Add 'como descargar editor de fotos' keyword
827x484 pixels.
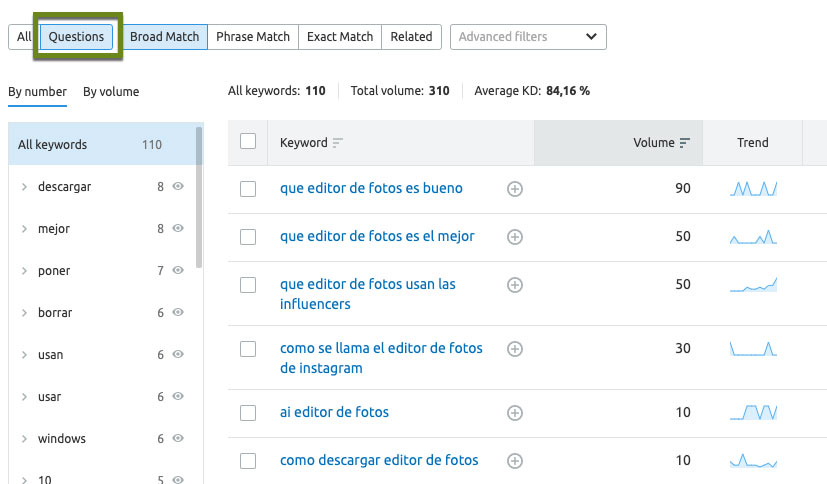(x=515, y=461)
